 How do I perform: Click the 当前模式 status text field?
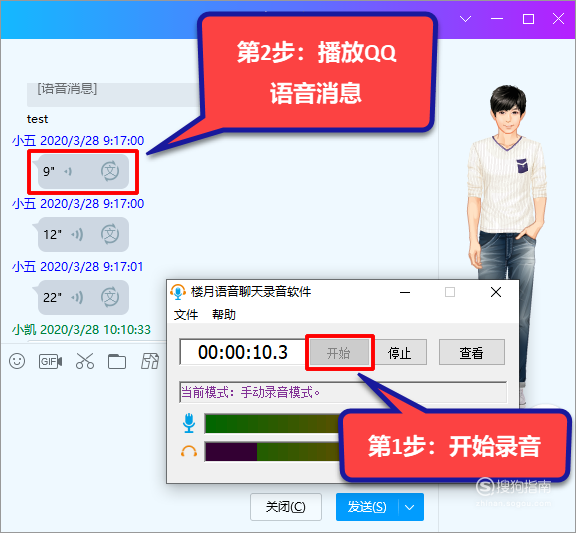[343, 392]
